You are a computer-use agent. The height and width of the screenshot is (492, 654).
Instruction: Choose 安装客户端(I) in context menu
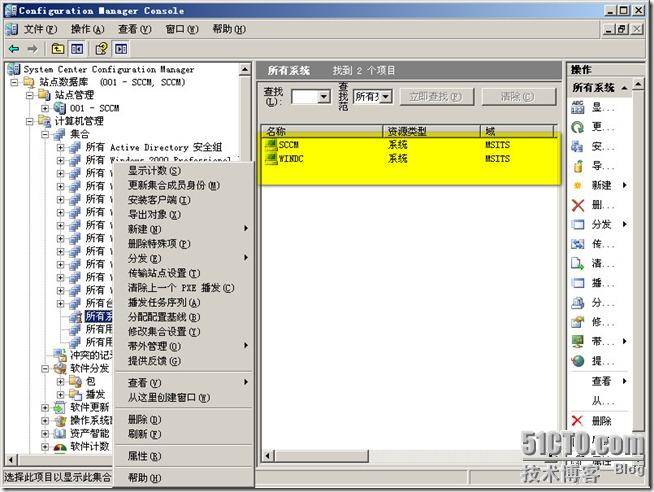(x=184, y=200)
